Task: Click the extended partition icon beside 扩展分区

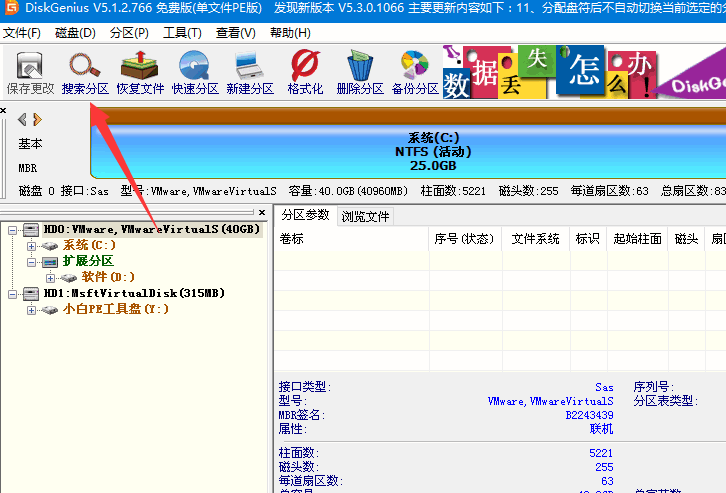Action: (50, 262)
